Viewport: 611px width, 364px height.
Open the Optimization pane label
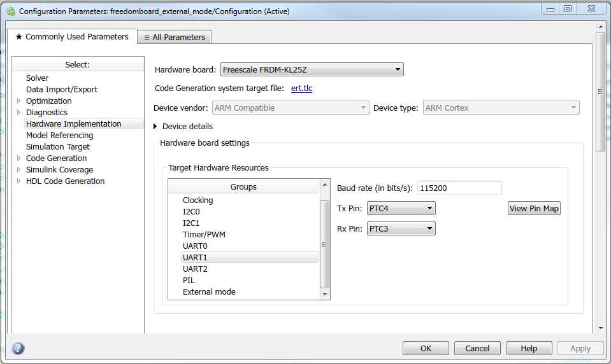(48, 101)
